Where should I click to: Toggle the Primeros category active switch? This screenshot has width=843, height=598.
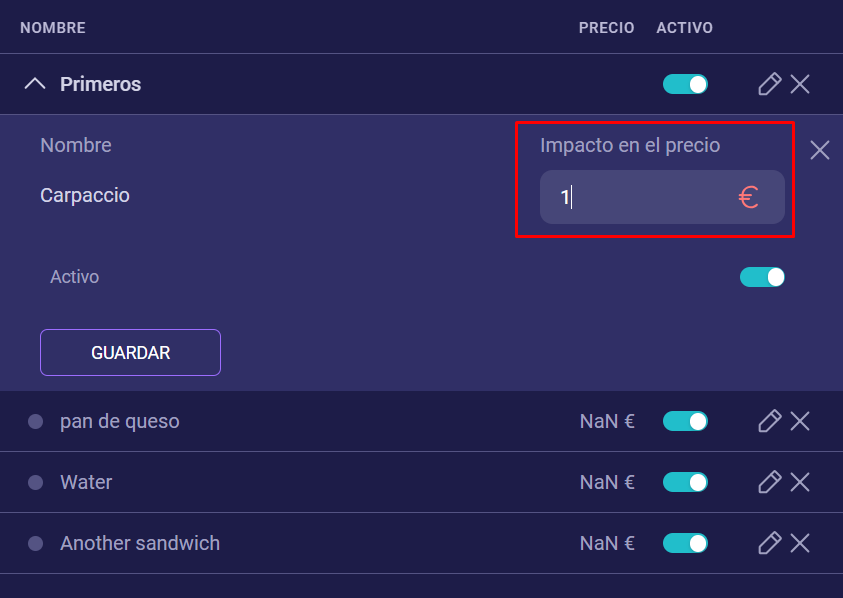(685, 84)
